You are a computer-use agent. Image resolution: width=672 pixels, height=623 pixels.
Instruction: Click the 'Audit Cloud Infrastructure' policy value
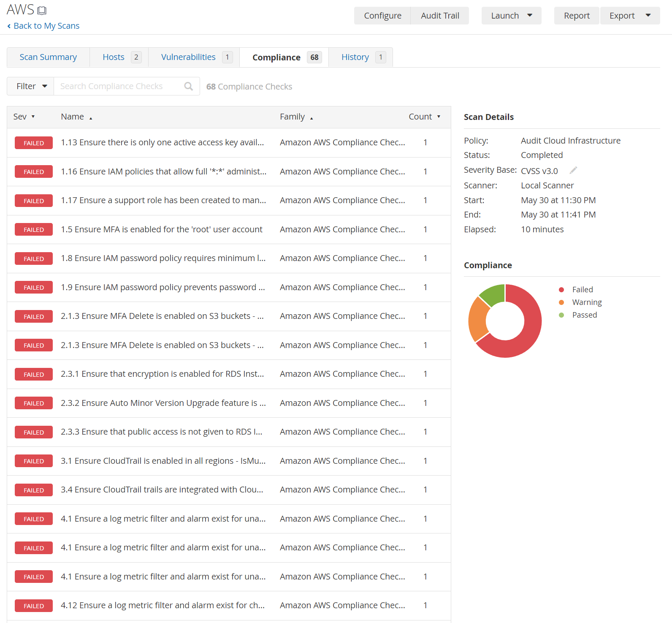[571, 141]
